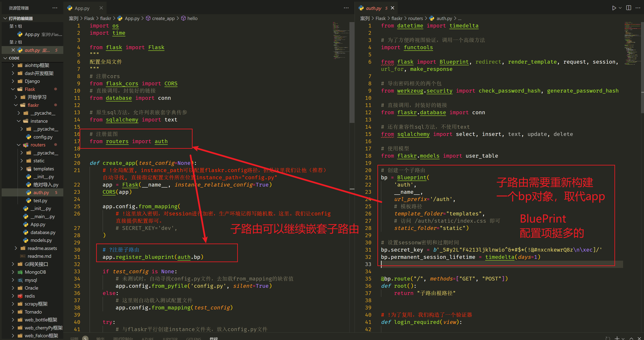
Task: Run the Python file with play icon
Action: click(614, 8)
